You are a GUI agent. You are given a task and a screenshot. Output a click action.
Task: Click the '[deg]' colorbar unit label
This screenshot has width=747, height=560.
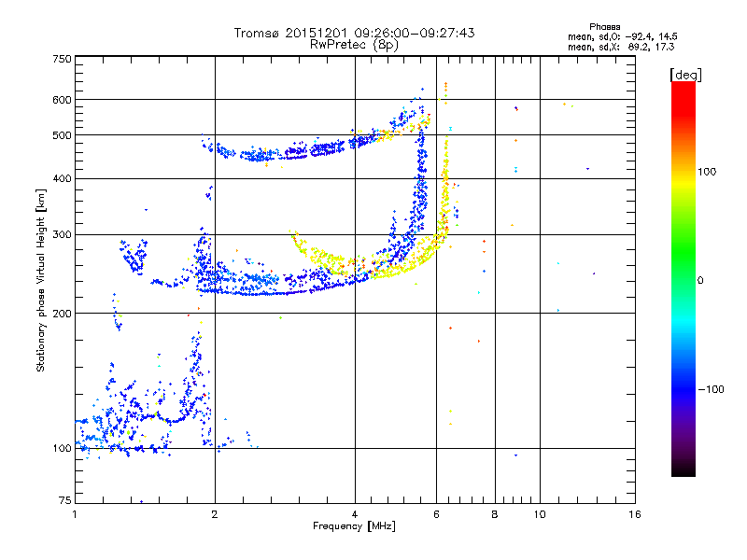click(685, 75)
